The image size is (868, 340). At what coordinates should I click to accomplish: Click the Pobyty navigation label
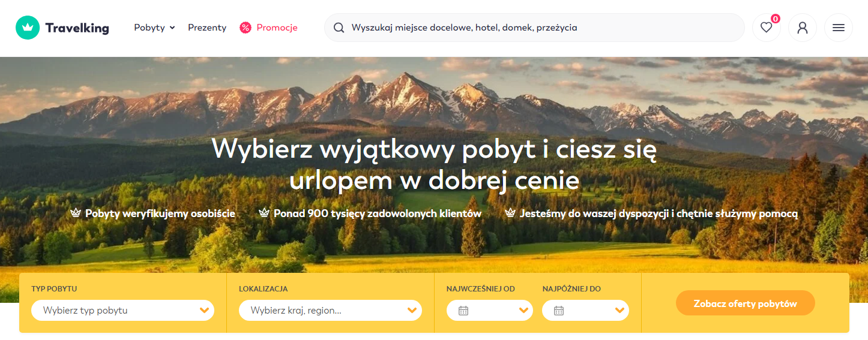[x=149, y=28]
